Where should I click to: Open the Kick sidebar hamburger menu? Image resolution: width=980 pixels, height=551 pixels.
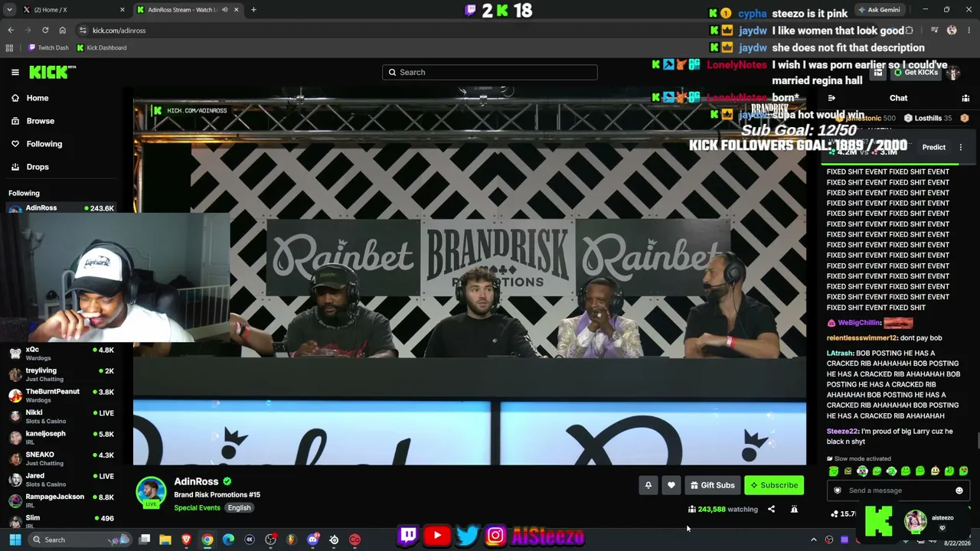pyautogui.click(x=15, y=72)
